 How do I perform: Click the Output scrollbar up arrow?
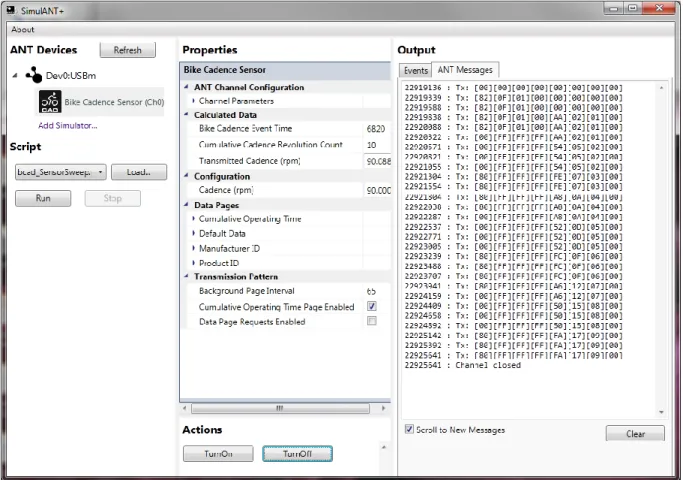pos(661,88)
